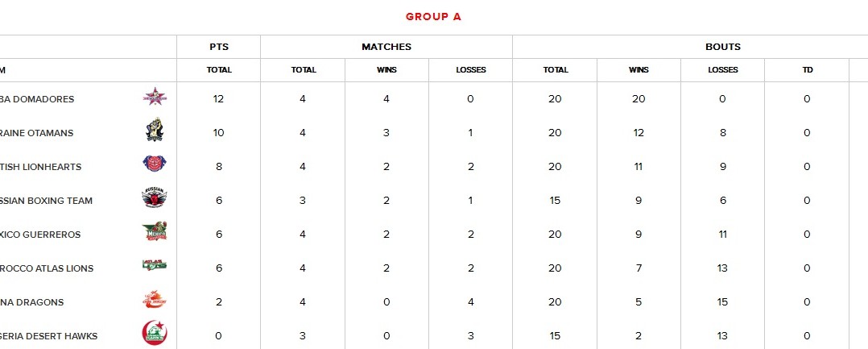
Task: Click the matches WINS column header
Action: tap(386, 70)
